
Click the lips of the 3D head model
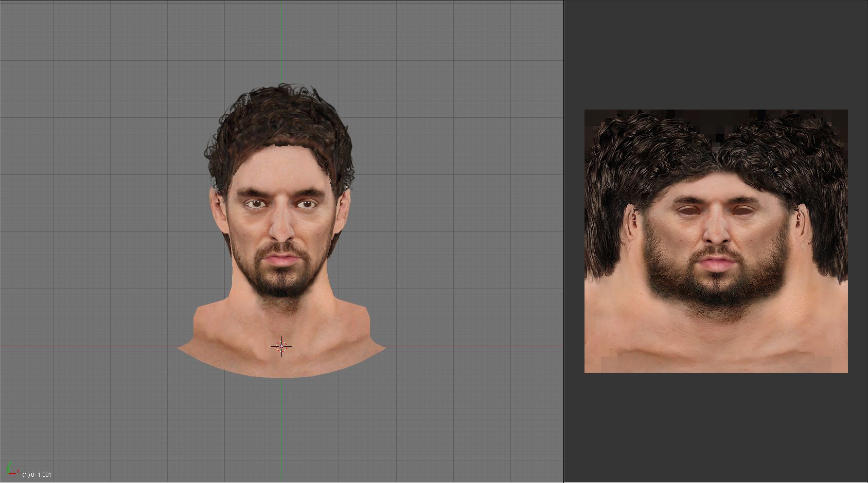281,259
